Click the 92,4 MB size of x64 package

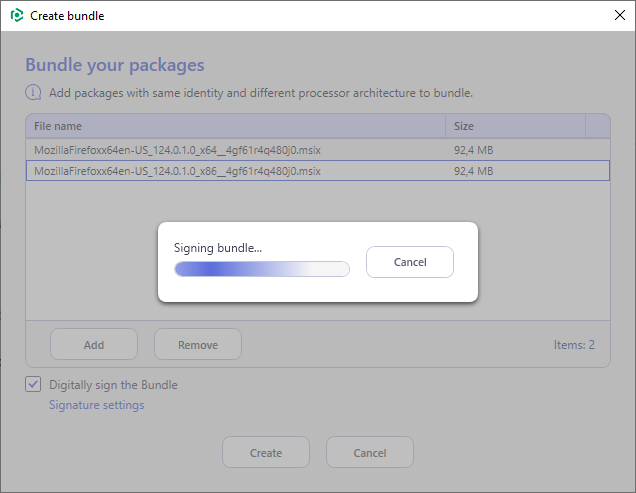coord(473,150)
